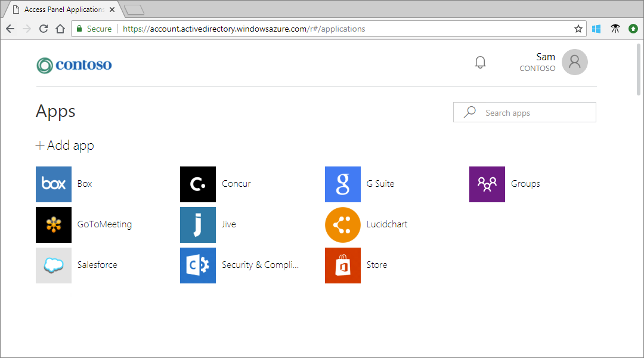Screen dimensions: 644x358
Task: Click the Box app name label
Action: [85, 184]
